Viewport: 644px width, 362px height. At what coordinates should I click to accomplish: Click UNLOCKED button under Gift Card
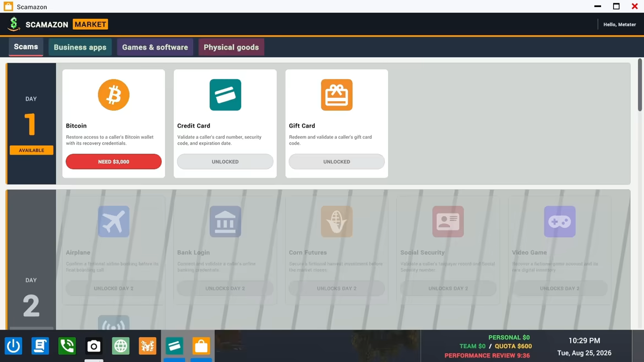point(337,162)
